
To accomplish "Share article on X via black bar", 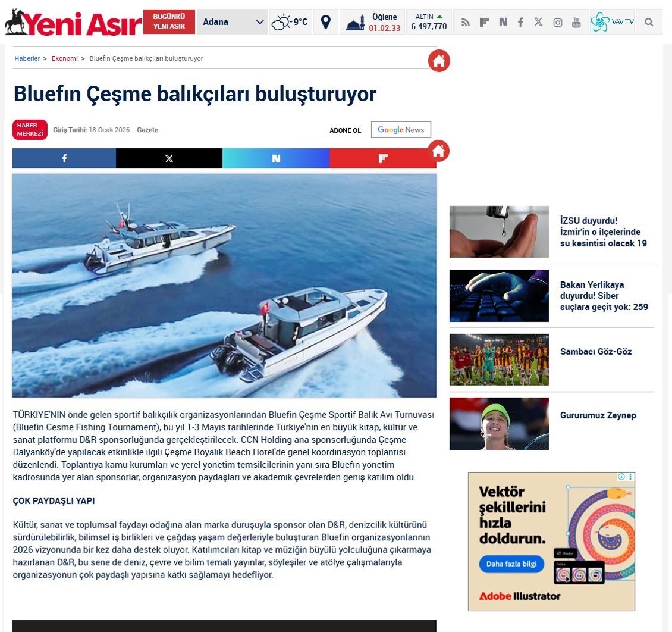I will point(169,158).
